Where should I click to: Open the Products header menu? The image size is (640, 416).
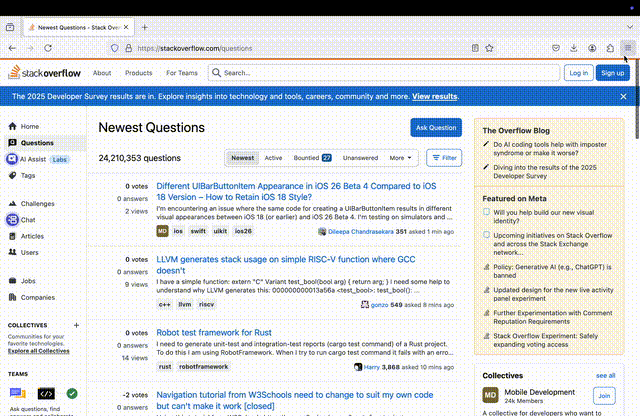138,73
